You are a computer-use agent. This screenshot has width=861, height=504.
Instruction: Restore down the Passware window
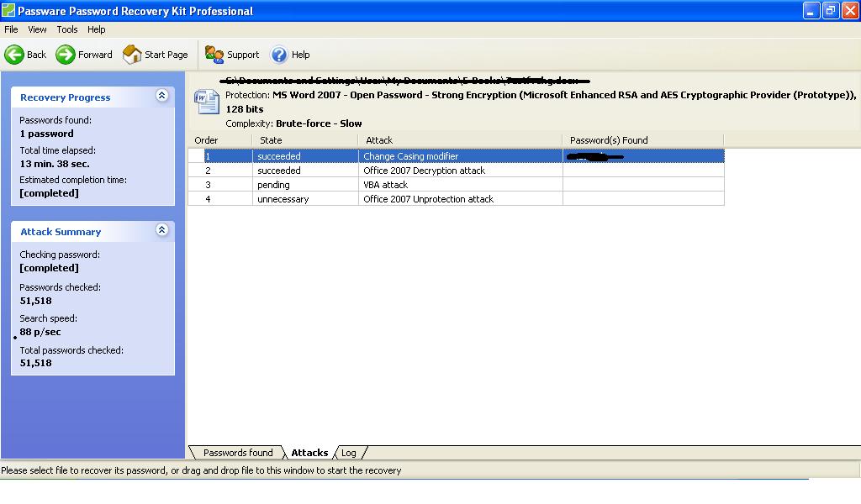point(831,10)
